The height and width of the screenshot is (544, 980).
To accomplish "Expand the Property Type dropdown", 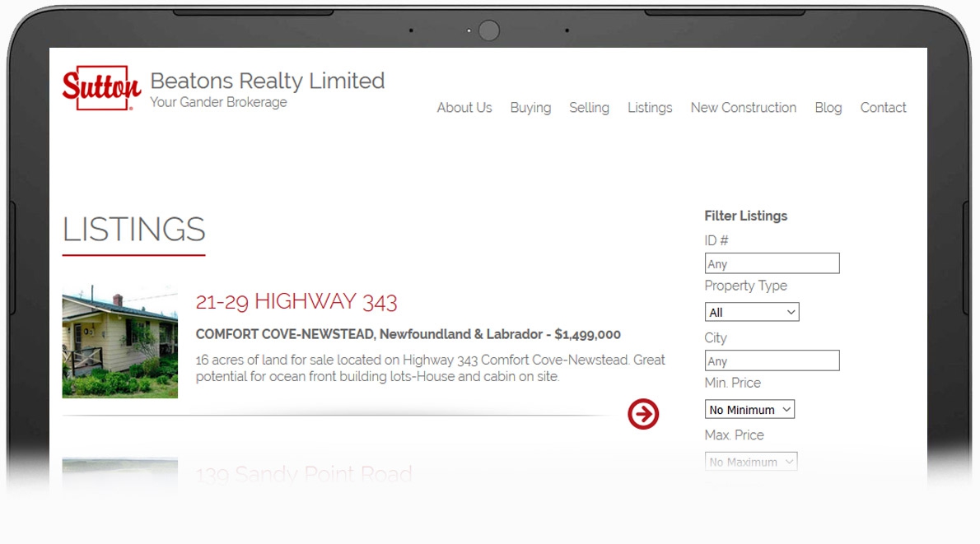I will point(752,312).
